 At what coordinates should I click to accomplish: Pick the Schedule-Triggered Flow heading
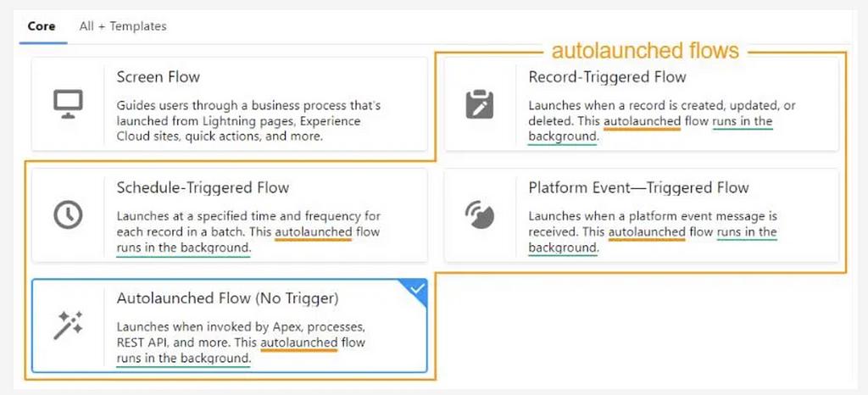coord(203,187)
